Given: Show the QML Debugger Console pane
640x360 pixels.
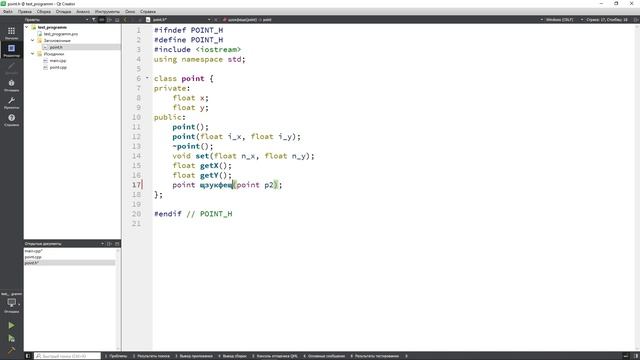Looking at the screenshot, I should click(x=275, y=356).
